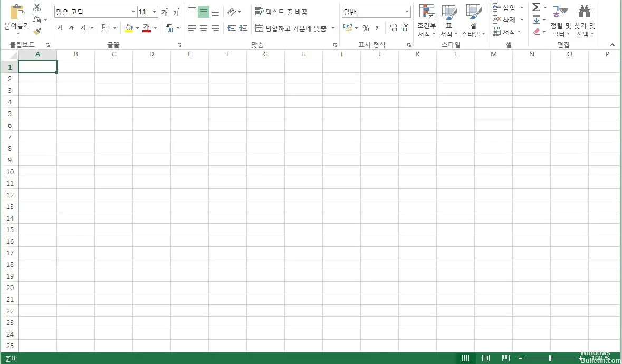Click the Increase Indent icon
This screenshot has height=364, width=622.
(243, 28)
